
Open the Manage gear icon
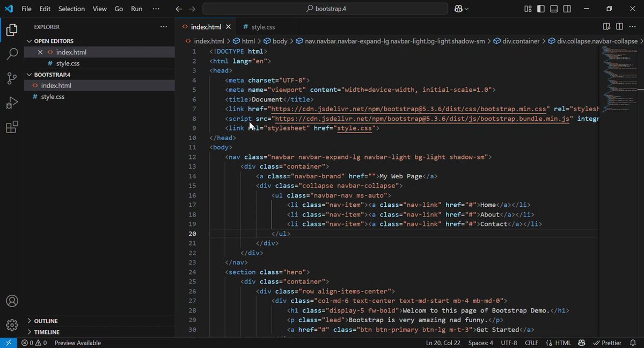click(x=12, y=325)
